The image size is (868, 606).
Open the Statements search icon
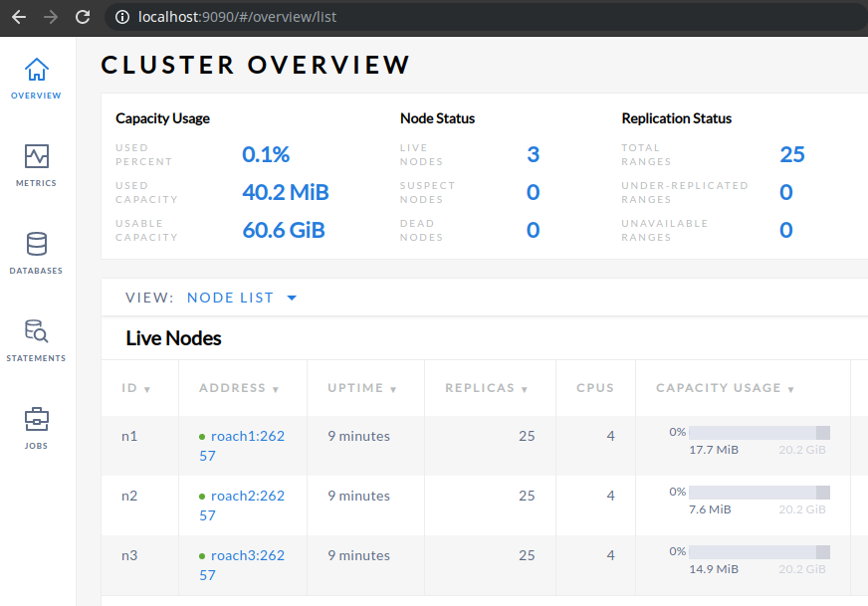point(37,332)
